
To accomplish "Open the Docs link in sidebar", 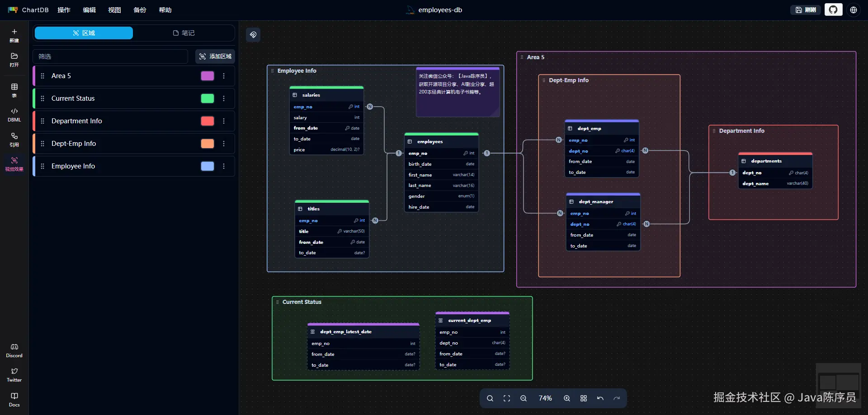I will click(14, 400).
